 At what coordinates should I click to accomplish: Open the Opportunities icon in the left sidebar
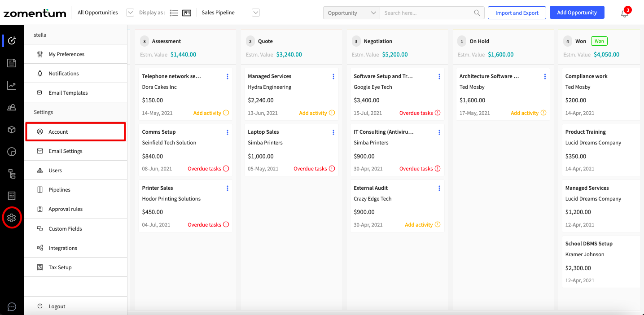(12, 40)
